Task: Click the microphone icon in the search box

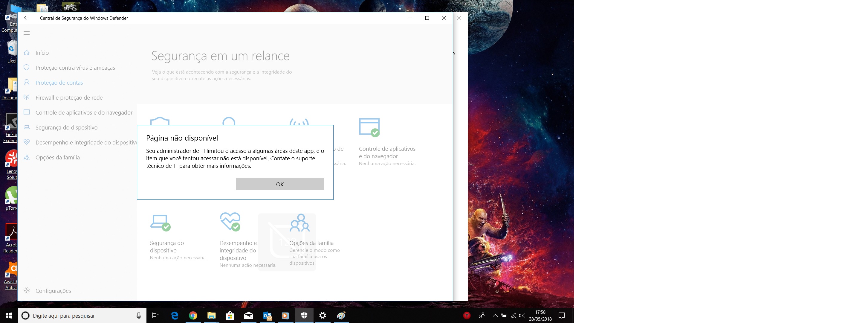Action: pos(138,316)
